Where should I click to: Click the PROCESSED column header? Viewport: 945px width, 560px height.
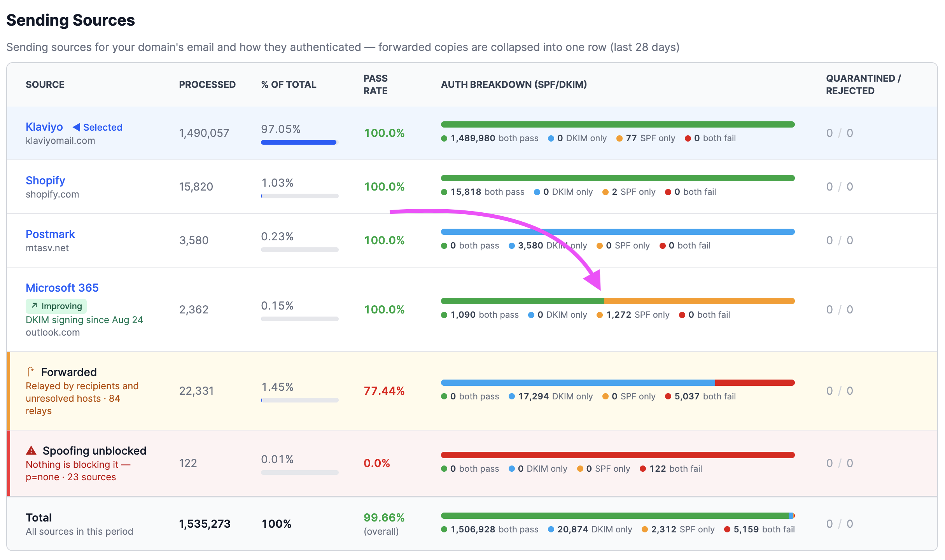click(x=207, y=84)
